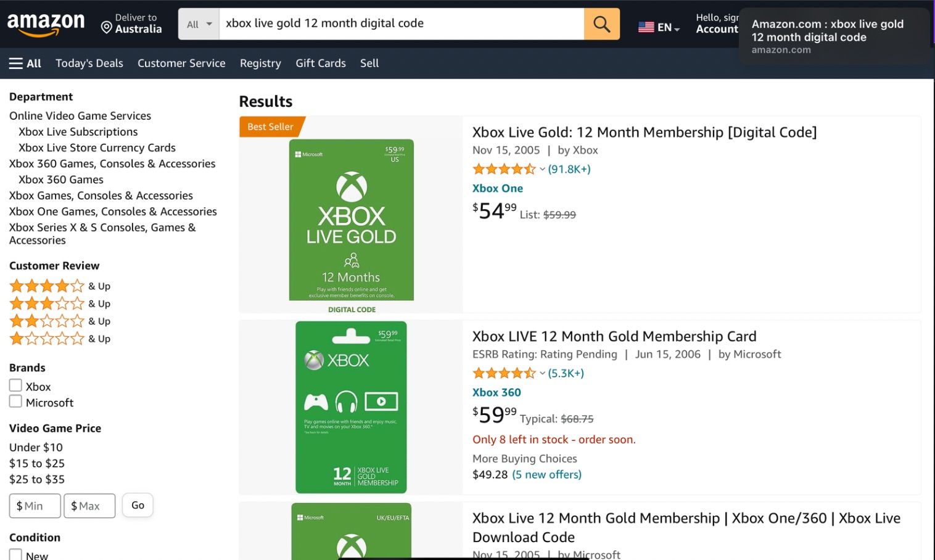The width and height of the screenshot is (935, 560).
Task: Check the Xbox brand checkbox
Action: [x=15, y=385]
